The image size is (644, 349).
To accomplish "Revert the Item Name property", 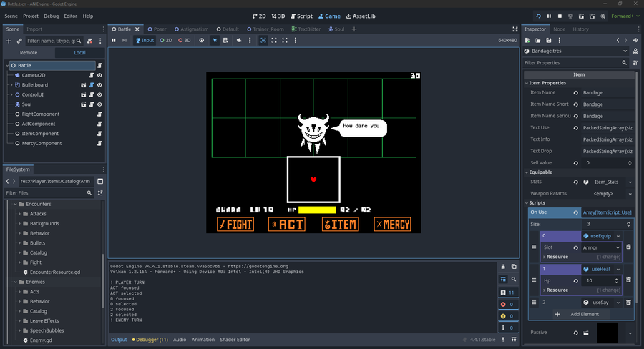I will coord(576,93).
